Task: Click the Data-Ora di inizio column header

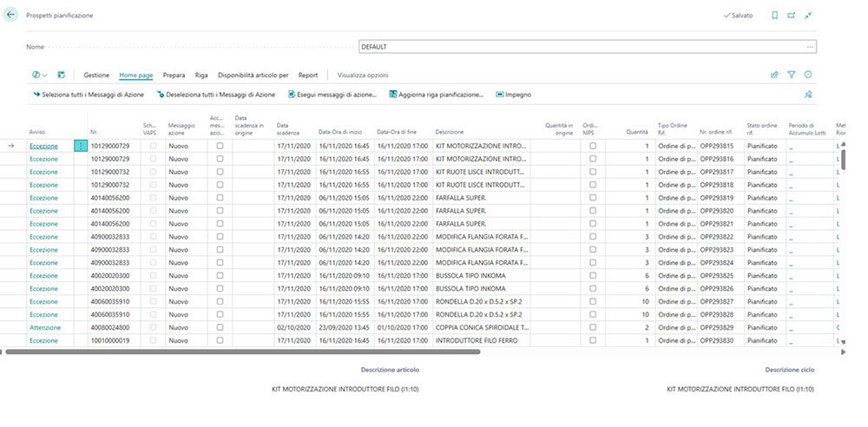Action: tap(340, 133)
